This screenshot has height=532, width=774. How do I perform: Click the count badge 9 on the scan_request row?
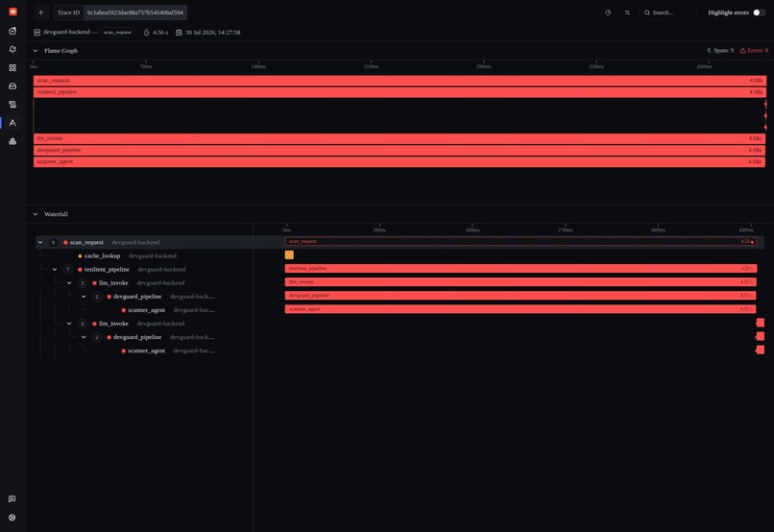click(54, 242)
